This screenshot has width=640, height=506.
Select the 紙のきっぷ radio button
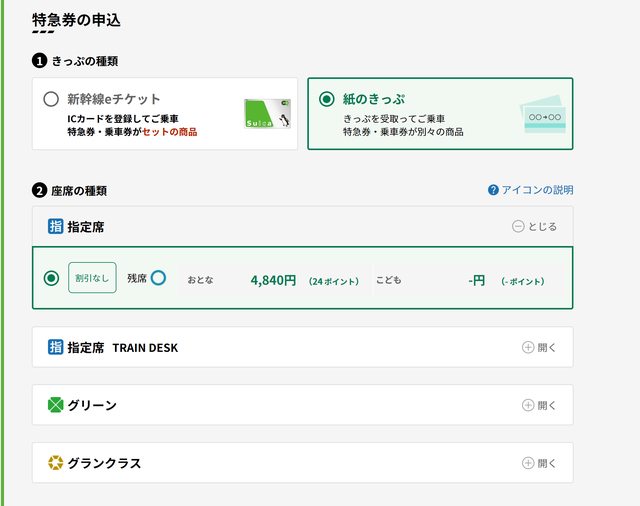[x=326, y=99]
